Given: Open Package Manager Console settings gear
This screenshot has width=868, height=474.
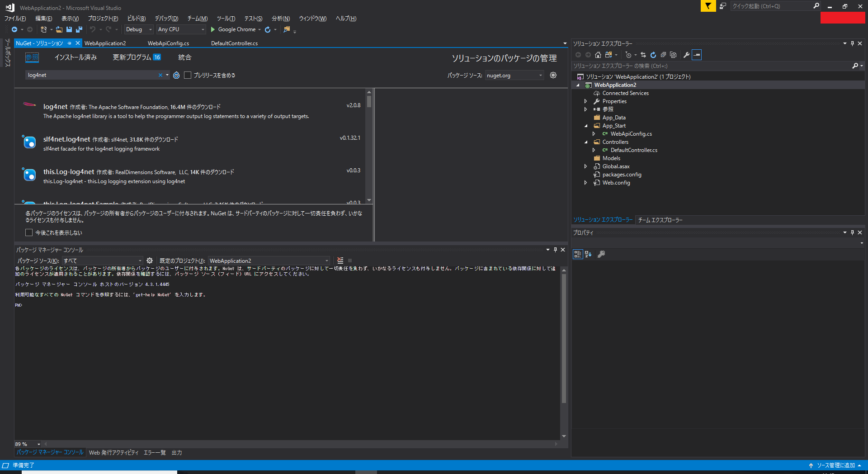Looking at the screenshot, I should (150, 261).
